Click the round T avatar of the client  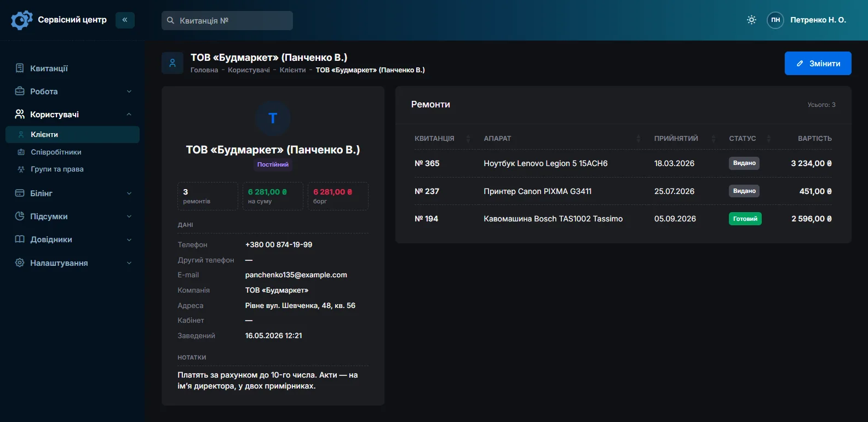coord(273,118)
